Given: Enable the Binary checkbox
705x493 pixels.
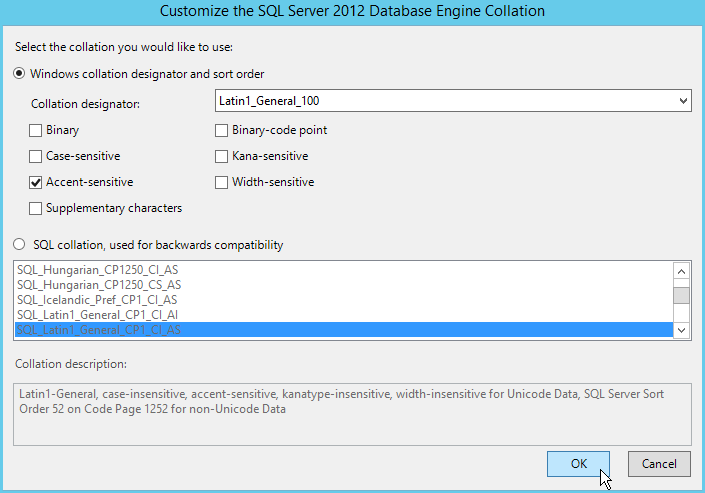Looking at the screenshot, I should (36, 130).
